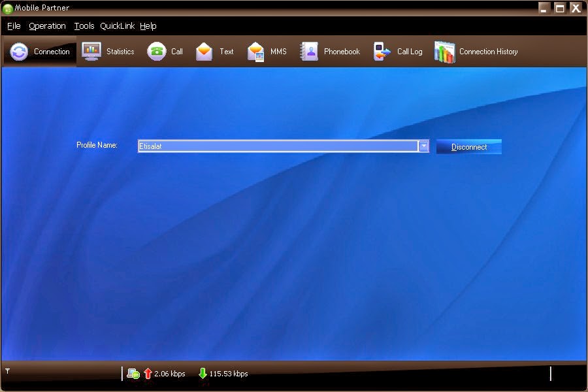Open the Call Log phone icon
This screenshot has height=392, width=588.
[x=382, y=52]
